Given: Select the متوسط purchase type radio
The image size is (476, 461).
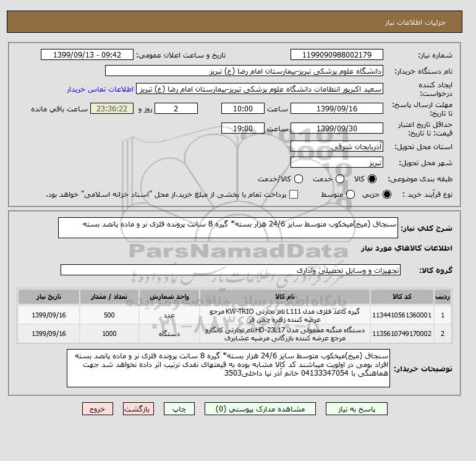Looking at the screenshot, I should pos(351,194).
